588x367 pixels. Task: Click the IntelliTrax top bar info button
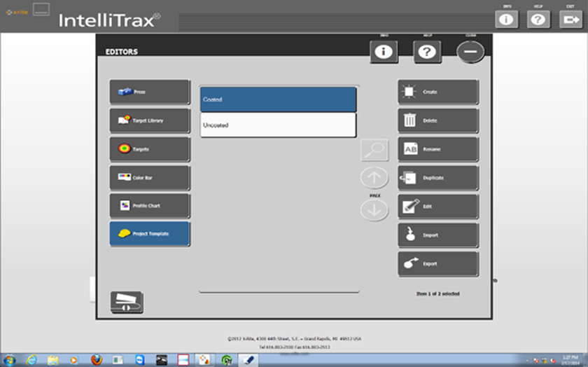506,20
